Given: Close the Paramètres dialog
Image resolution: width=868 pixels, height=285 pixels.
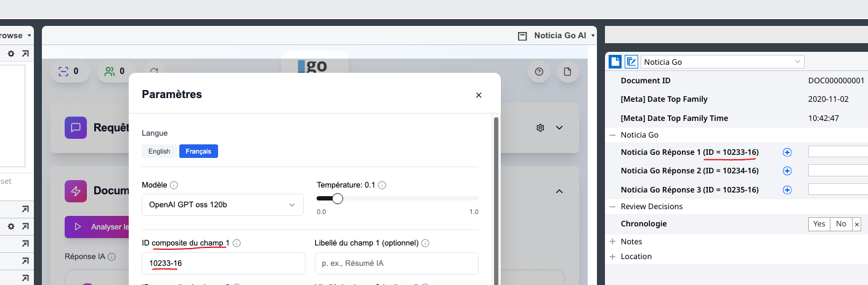Looking at the screenshot, I should (479, 95).
